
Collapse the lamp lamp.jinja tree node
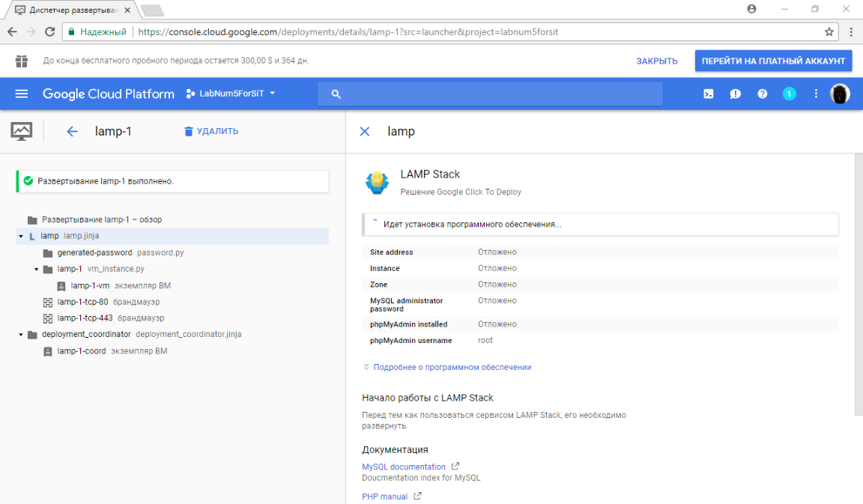click(x=21, y=236)
